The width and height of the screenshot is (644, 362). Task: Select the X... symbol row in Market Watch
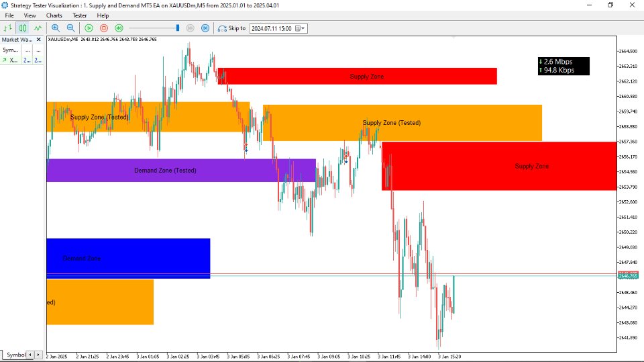21,60
